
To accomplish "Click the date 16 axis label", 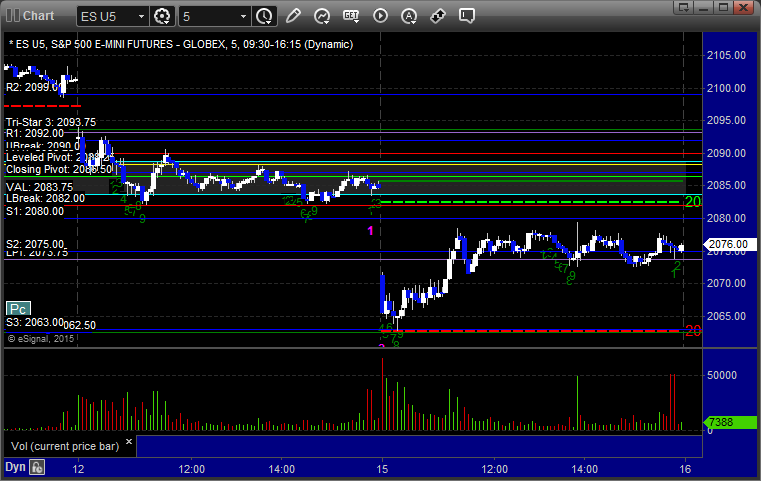I will 685,469.
